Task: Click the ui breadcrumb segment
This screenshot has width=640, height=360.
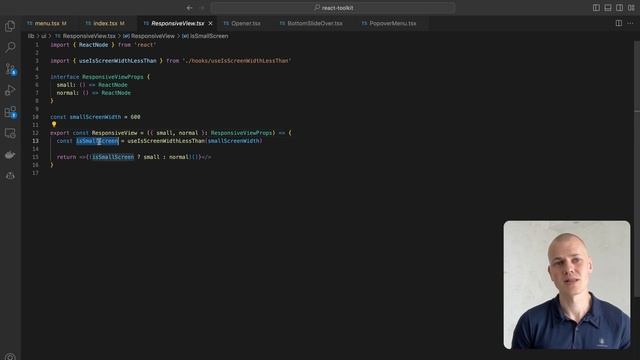Action: 43,36
